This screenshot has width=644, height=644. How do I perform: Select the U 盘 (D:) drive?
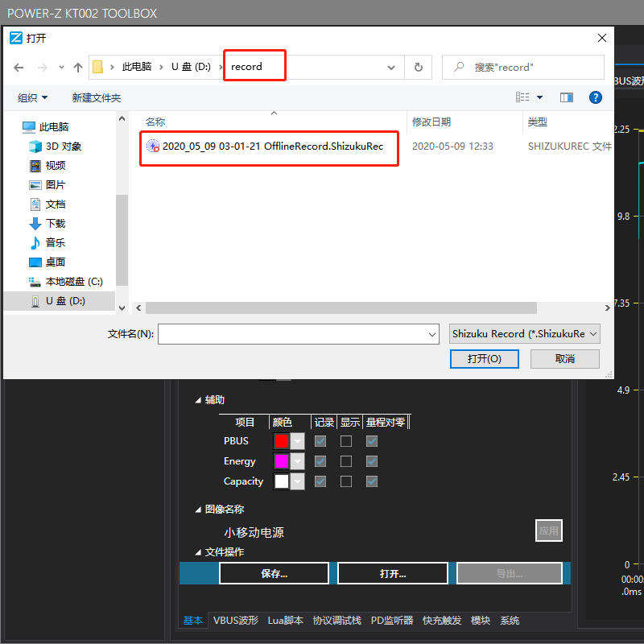65,300
